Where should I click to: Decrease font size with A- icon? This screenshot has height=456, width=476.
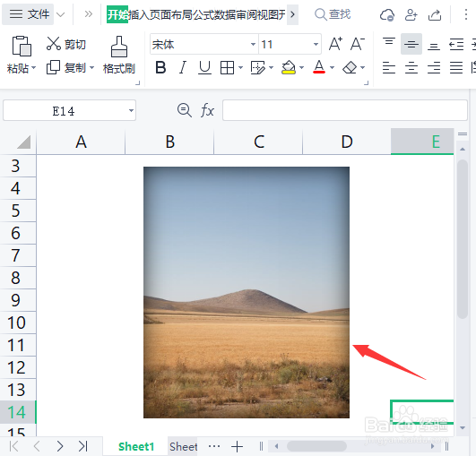[x=358, y=44]
